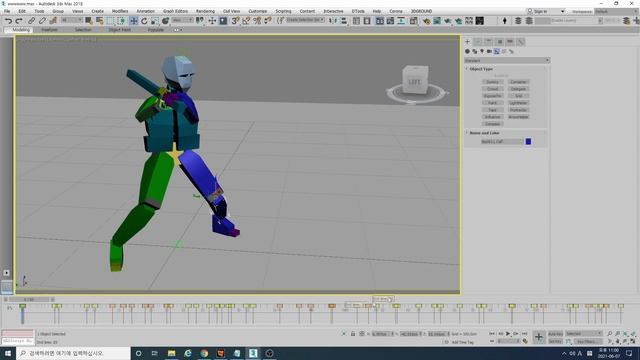Screen dimensions: 640x360
Task: Activate the Select and Place tool
Action: click(165, 21)
